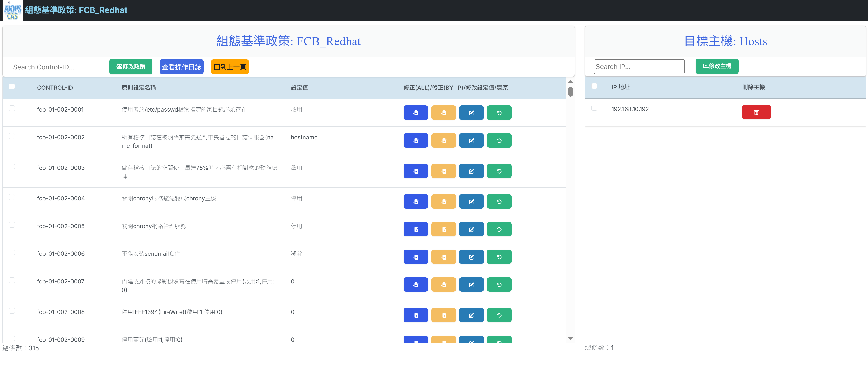This screenshot has width=868, height=365.
Task: Check the box for host 192.168.10.192
Action: coord(594,108)
